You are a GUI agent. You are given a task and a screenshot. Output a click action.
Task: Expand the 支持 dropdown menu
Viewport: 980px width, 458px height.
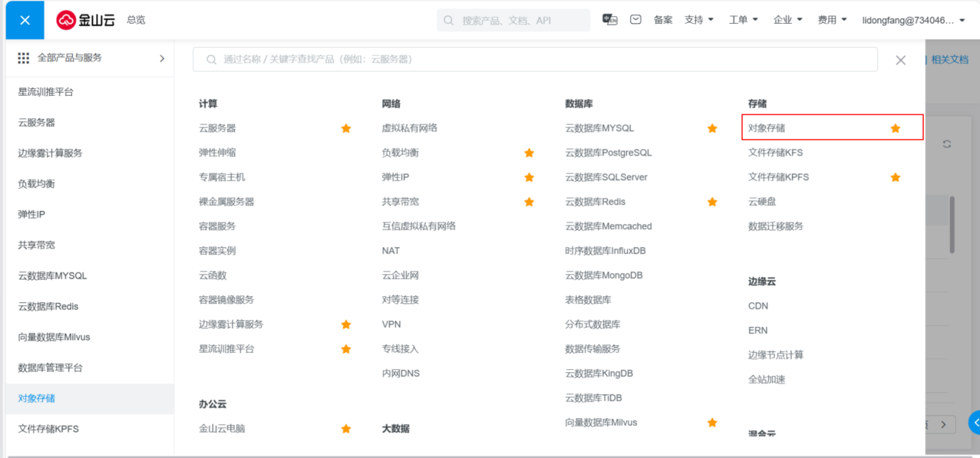pyautogui.click(x=699, y=20)
